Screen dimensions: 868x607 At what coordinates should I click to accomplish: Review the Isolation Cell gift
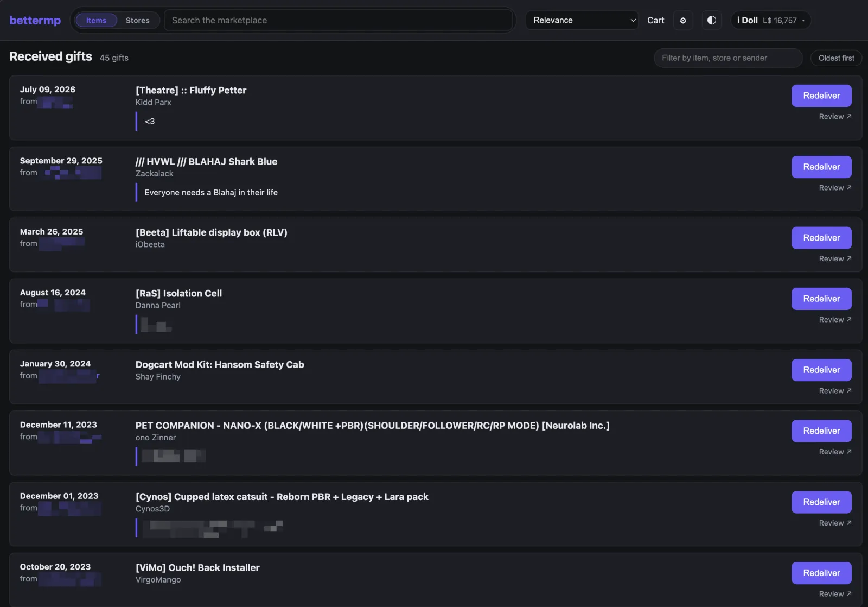(835, 320)
